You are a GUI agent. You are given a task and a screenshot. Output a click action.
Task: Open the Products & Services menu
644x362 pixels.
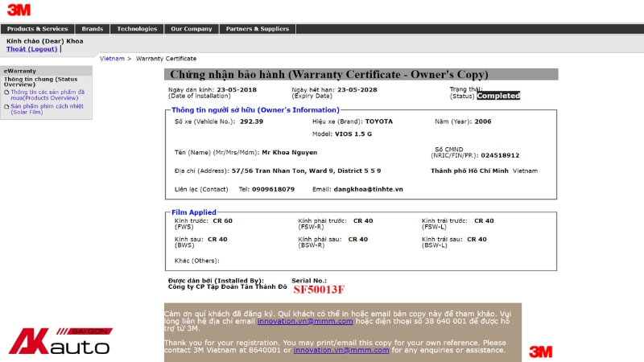38,29
